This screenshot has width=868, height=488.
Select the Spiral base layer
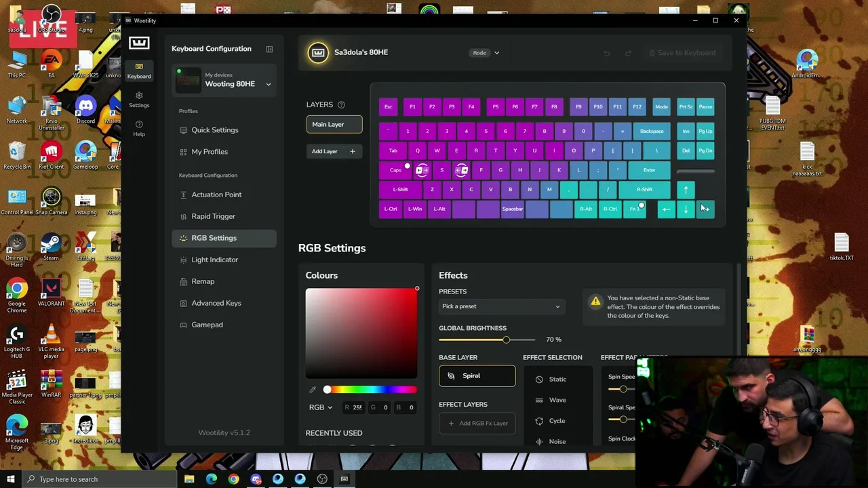coord(477,376)
